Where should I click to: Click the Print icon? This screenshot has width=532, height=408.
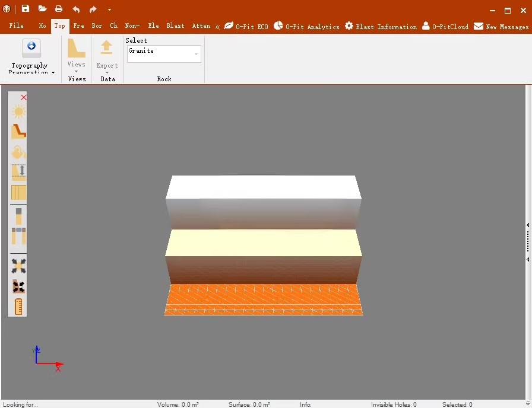[x=59, y=9]
